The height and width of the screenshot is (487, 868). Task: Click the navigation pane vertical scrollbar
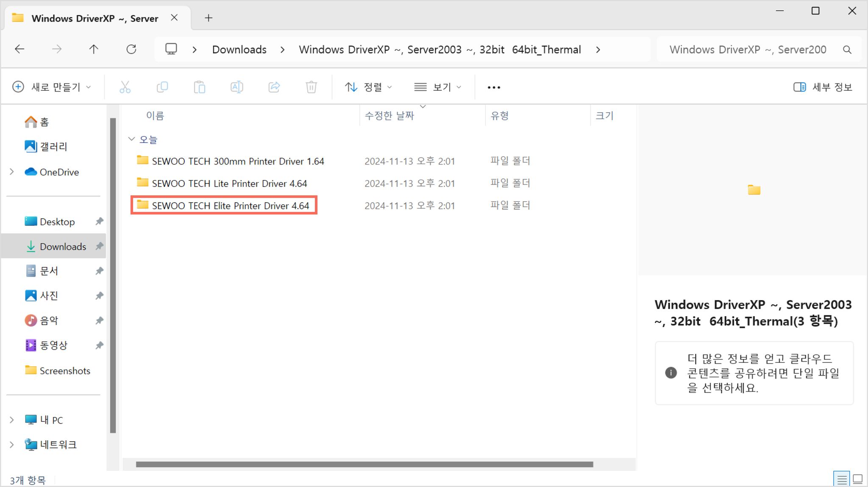tap(113, 276)
